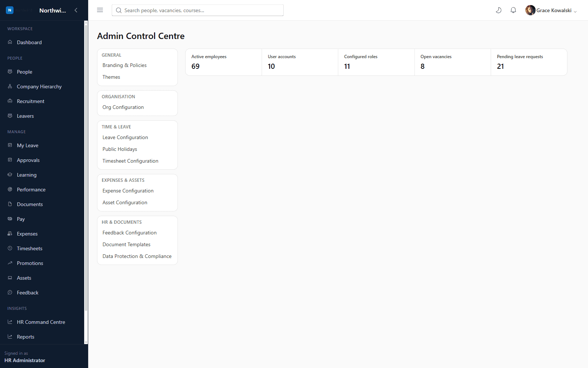
Task: Click the Open vacancies stat card
Action: (x=453, y=62)
